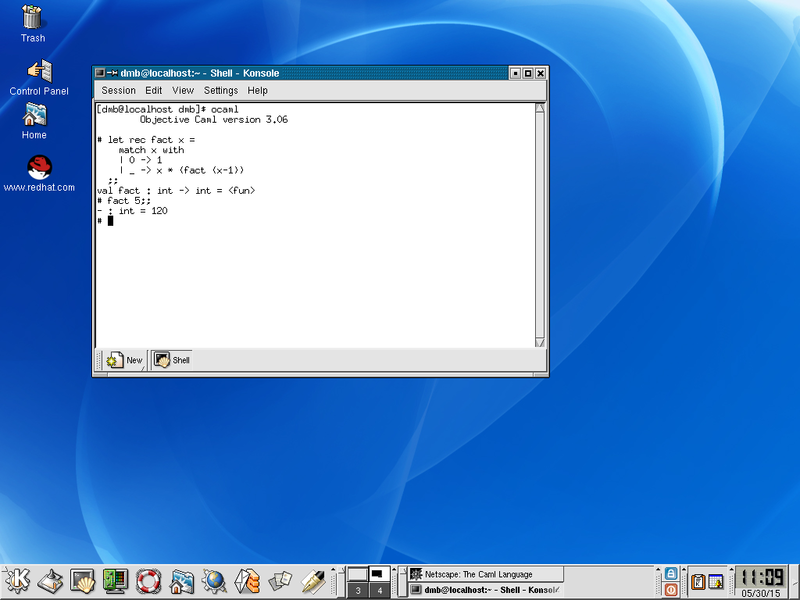Open the K start menu
This screenshot has width=800, height=600.
point(16,581)
